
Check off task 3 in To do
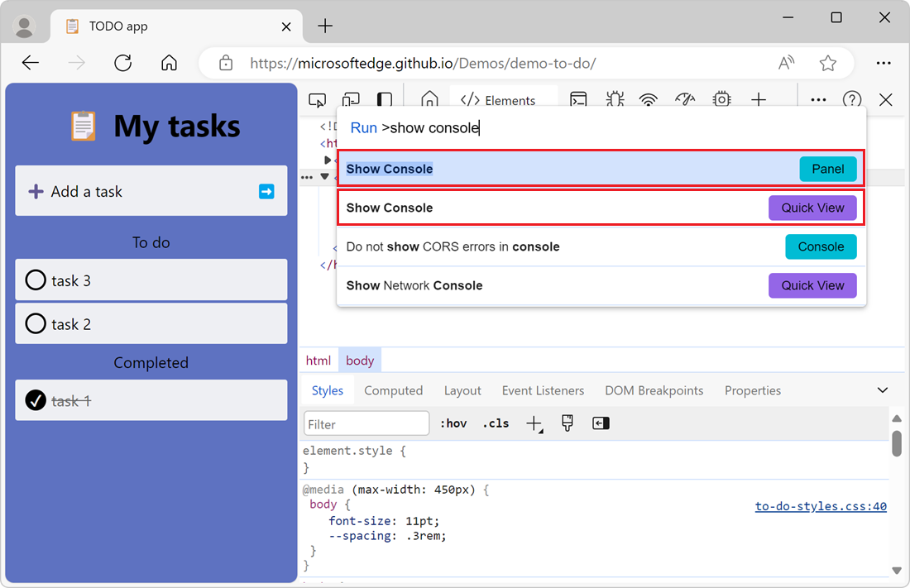tap(36, 280)
